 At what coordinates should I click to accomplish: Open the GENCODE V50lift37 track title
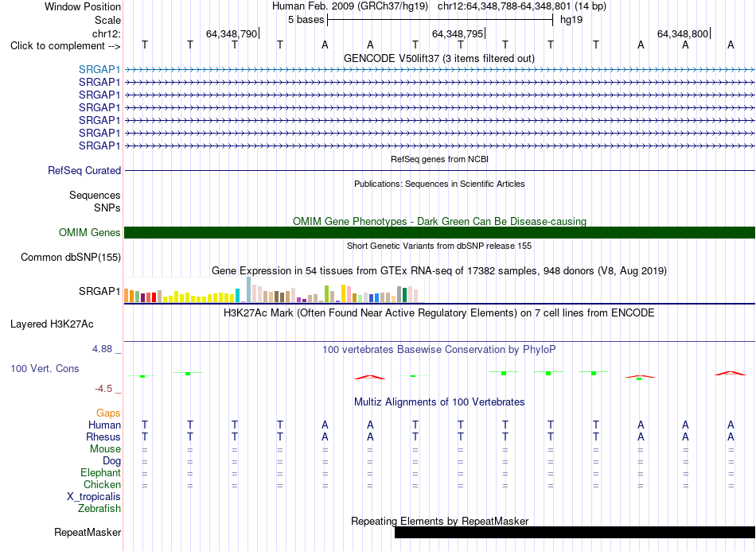(x=438, y=58)
